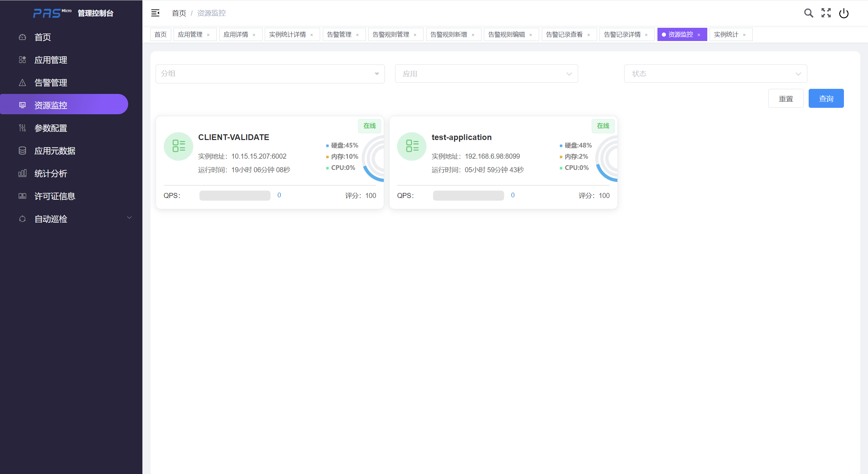This screenshot has height=474, width=868.
Task: Go to 应用元数据 sidebar item
Action: [55, 151]
